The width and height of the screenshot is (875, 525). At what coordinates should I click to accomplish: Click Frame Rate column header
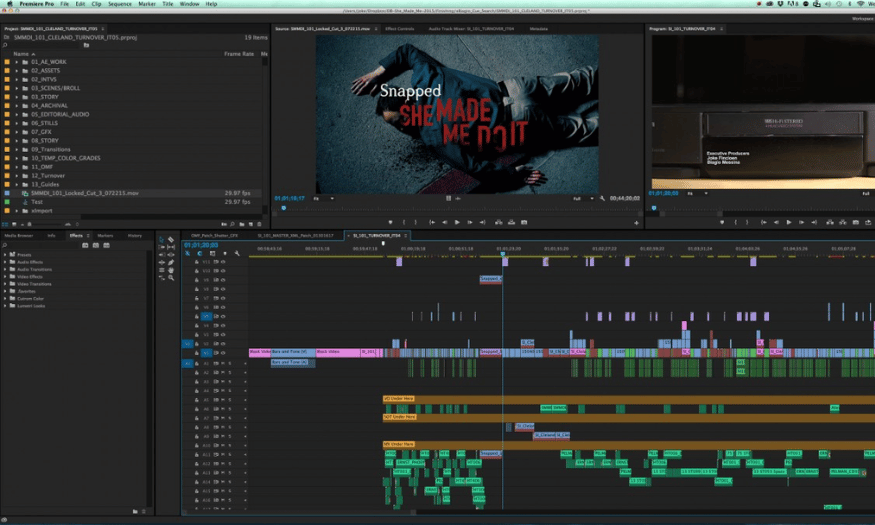coord(239,54)
